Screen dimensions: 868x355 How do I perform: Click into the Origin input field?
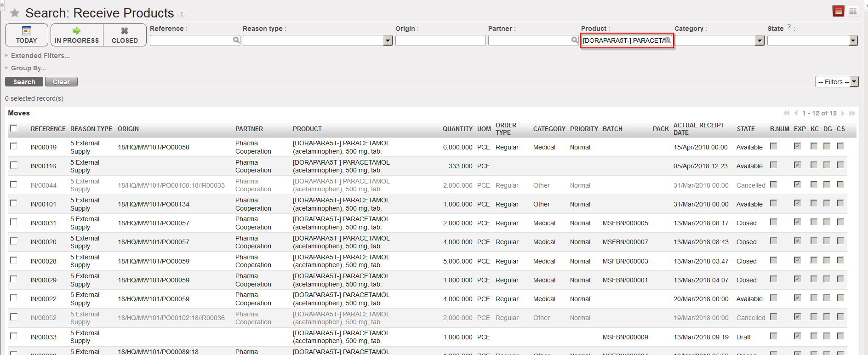[440, 41]
